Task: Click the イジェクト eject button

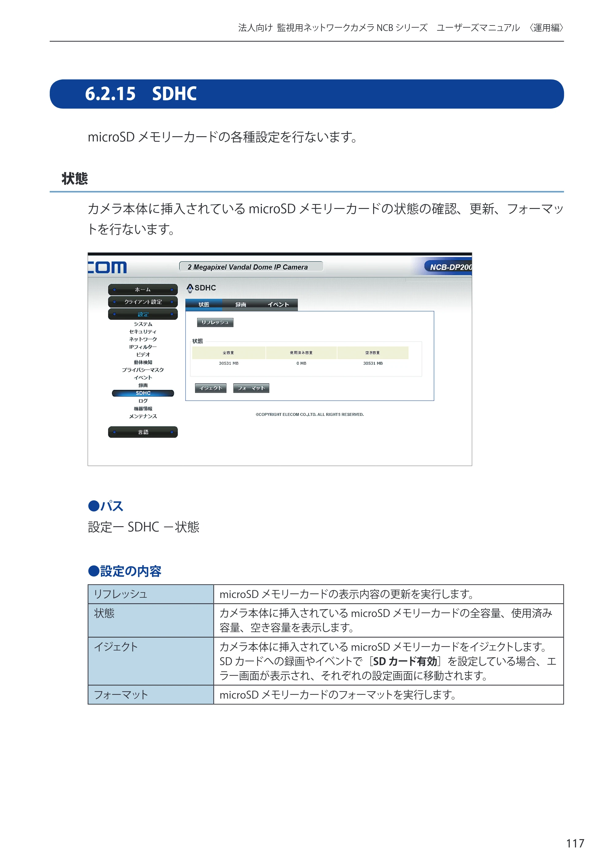Action: [x=210, y=388]
